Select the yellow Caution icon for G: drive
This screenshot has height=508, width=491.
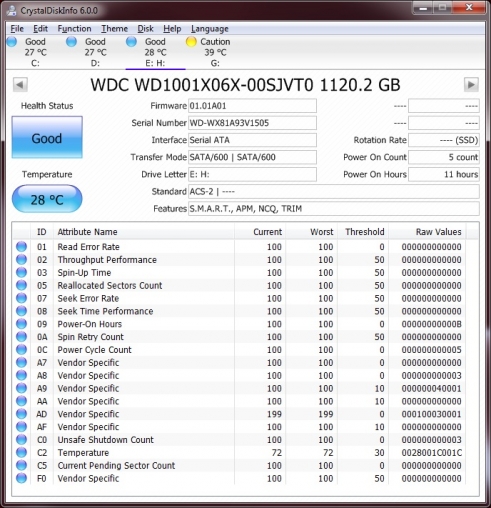pyautogui.click(x=191, y=42)
